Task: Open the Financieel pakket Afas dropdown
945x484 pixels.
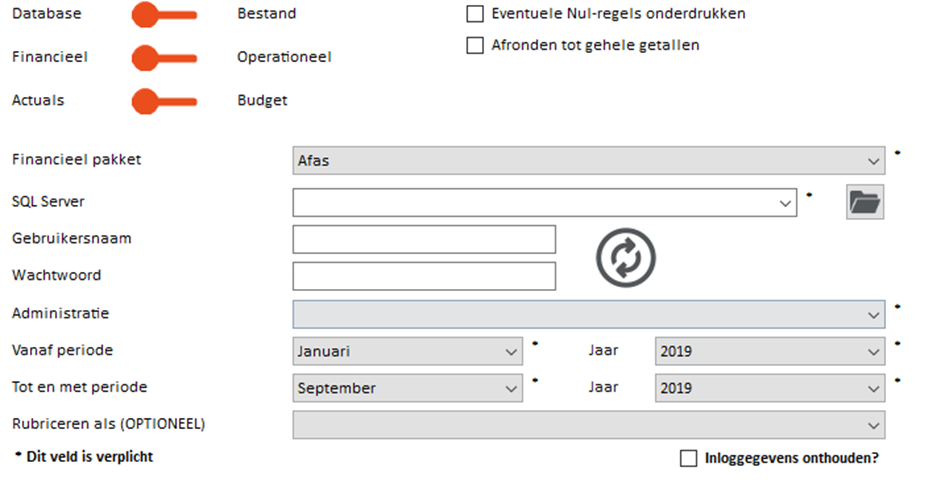Action: [589, 160]
